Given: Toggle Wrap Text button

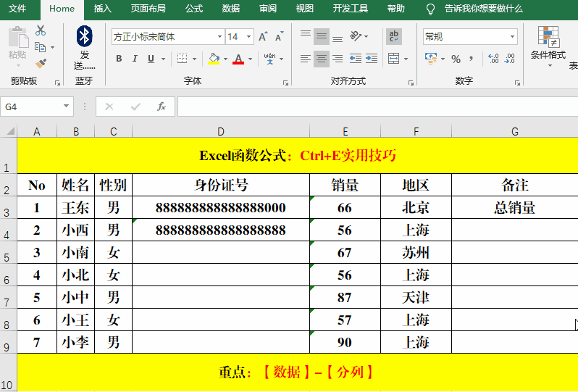Looking at the screenshot, I should (394, 36).
